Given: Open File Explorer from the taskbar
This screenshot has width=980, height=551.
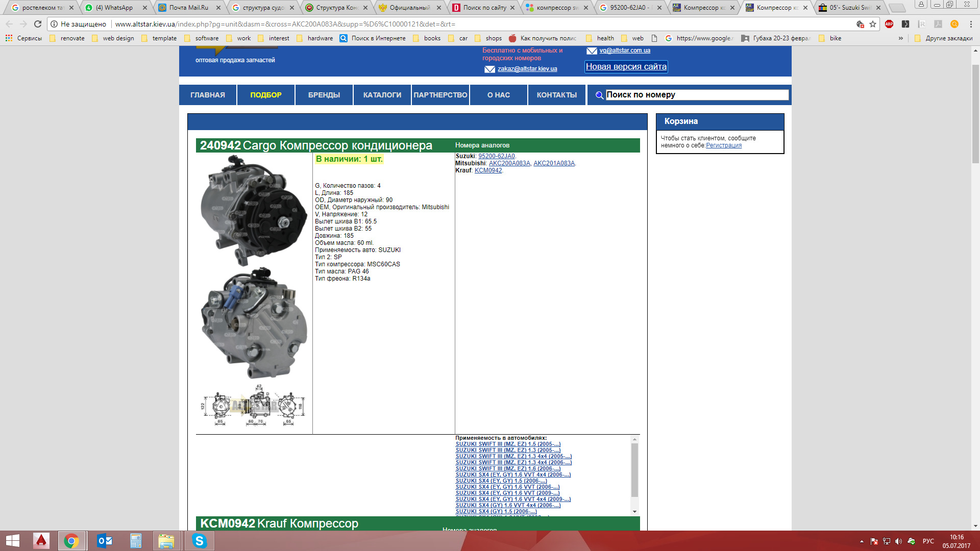Looking at the screenshot, I should pos(166,541).
